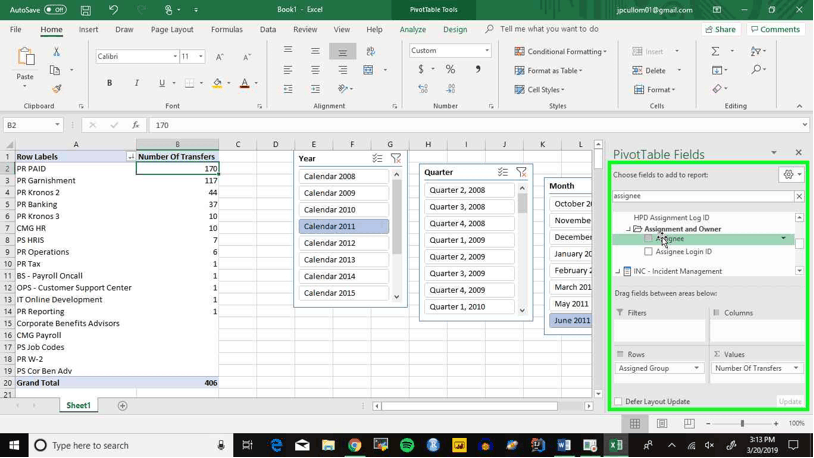Open the Assigned Group field dropdown
Image resolution: width=814 pixels, height=458 pixels.
click(x=696, y=368)
